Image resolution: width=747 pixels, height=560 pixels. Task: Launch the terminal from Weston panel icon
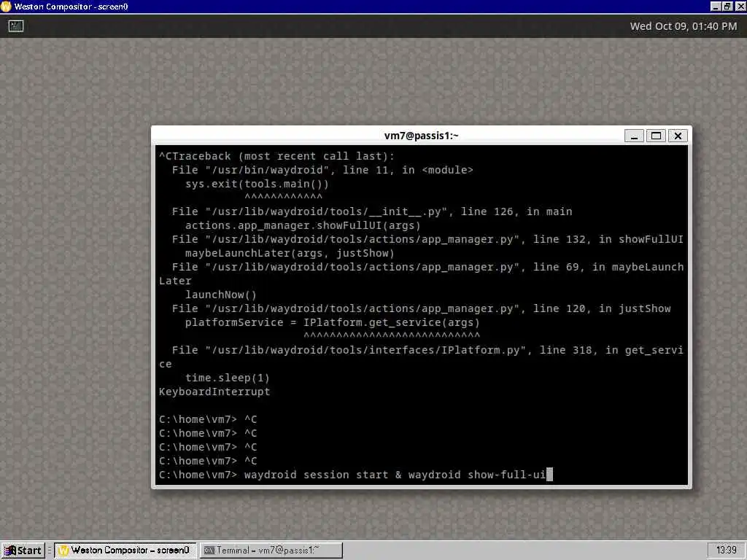coord(16,26)
